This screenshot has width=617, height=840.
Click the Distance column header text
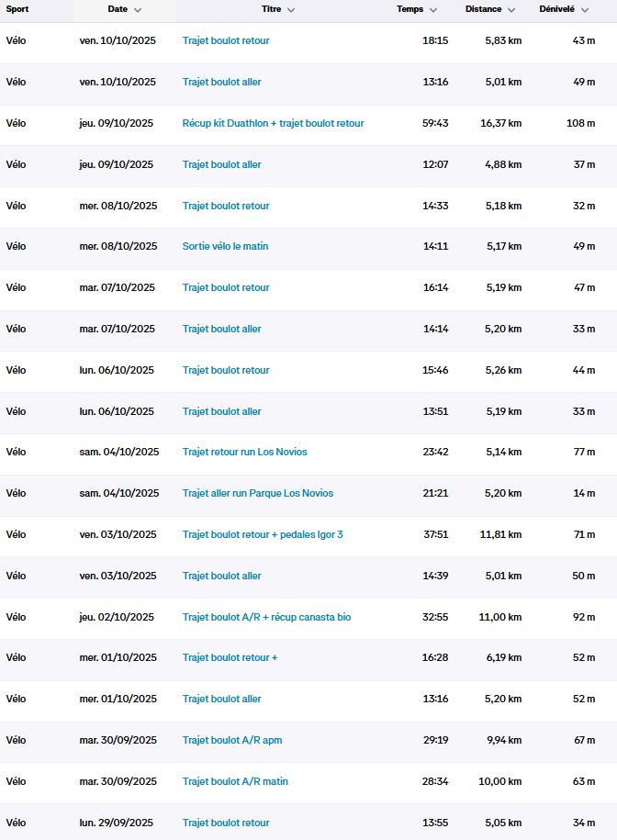tap(483, 9)
